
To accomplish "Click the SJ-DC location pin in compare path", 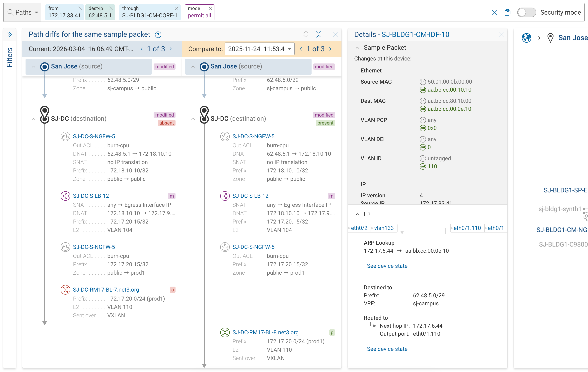I will (204, 115).
